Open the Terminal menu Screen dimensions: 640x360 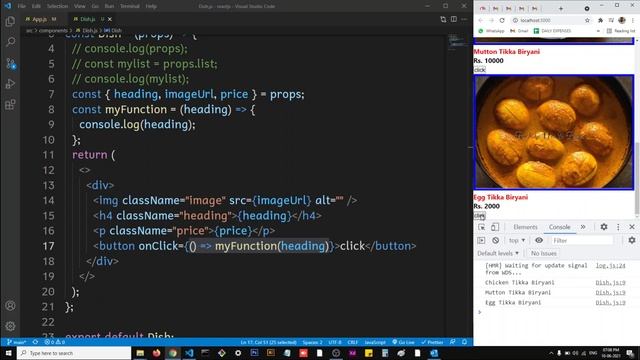click(x=129, y=6)
